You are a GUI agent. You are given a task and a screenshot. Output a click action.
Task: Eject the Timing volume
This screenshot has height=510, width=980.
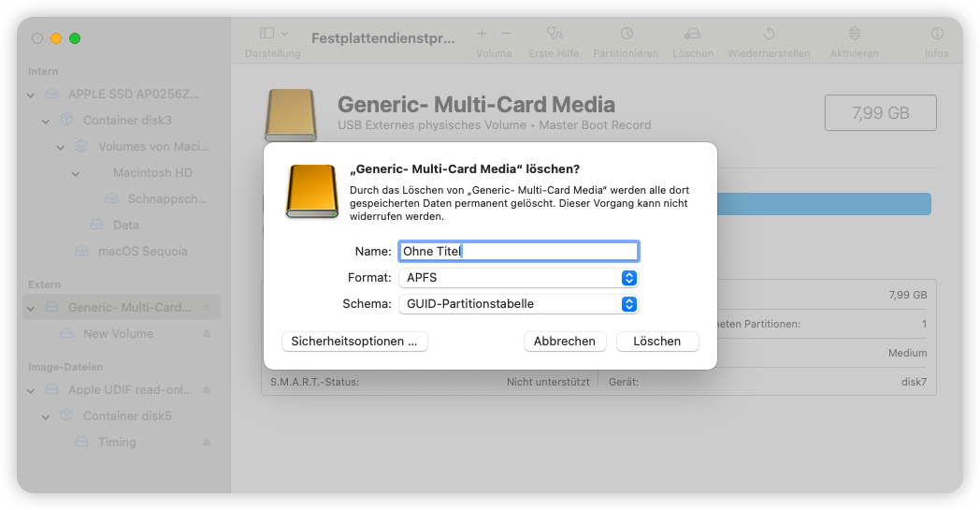pos(207,442)
